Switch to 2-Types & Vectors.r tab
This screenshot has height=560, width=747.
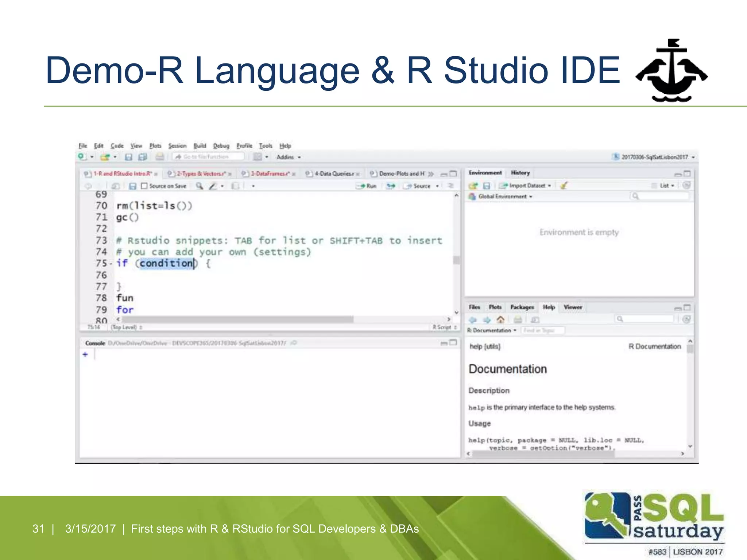(x=199, y=174)
